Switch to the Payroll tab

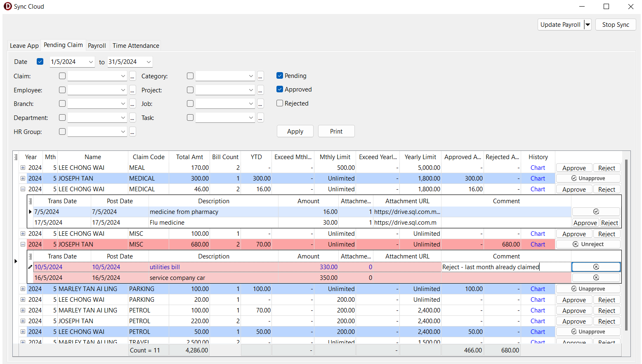pyautogui.click(x=97, y=46)
